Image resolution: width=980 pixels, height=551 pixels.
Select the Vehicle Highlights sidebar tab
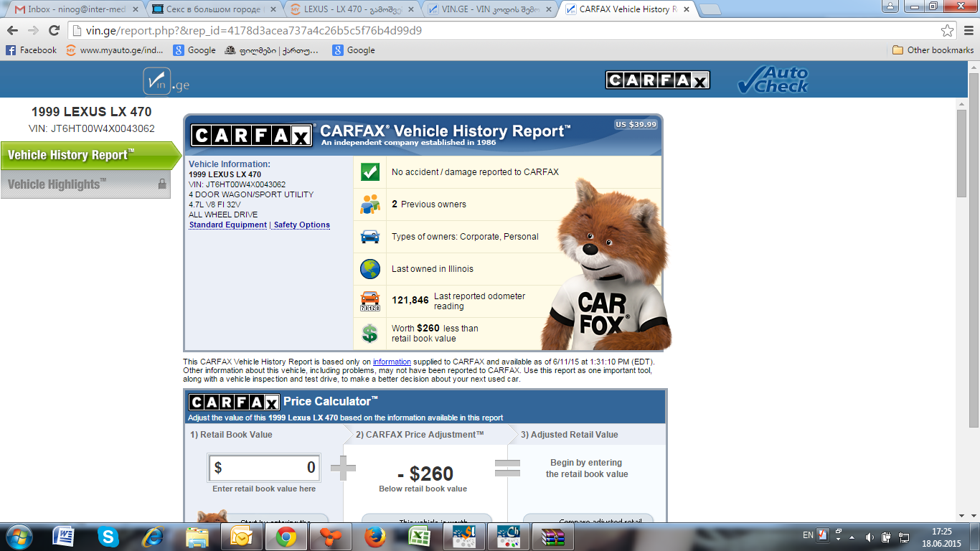pyautogui.click(x=86, y=184)
